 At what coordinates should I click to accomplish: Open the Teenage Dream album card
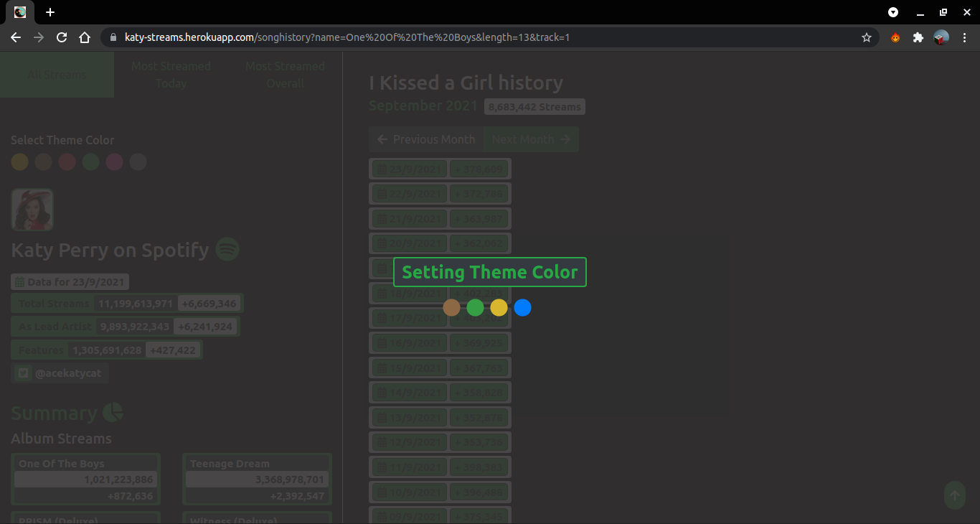point(257,479)
